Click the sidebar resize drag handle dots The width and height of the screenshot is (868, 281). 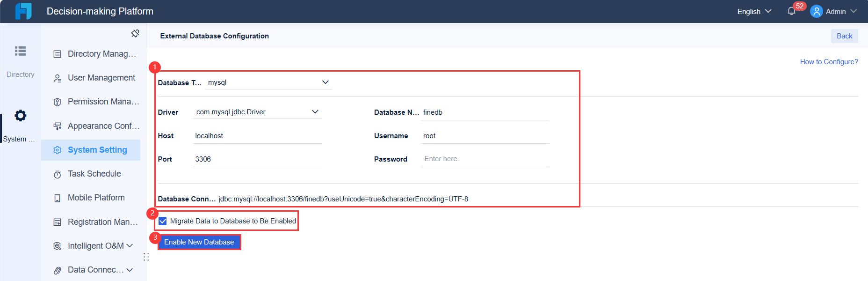click(x=146, y=257)
